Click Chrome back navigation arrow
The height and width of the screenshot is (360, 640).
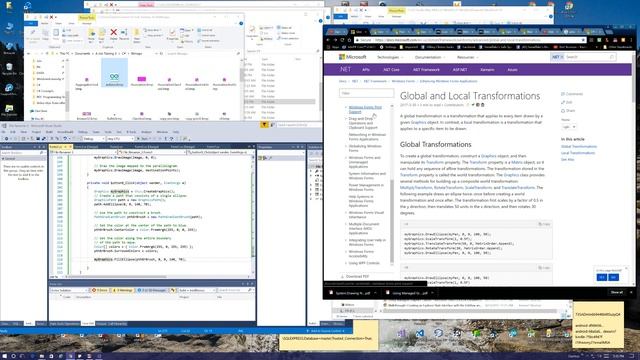pyautogui.click(x=328, y=40)
